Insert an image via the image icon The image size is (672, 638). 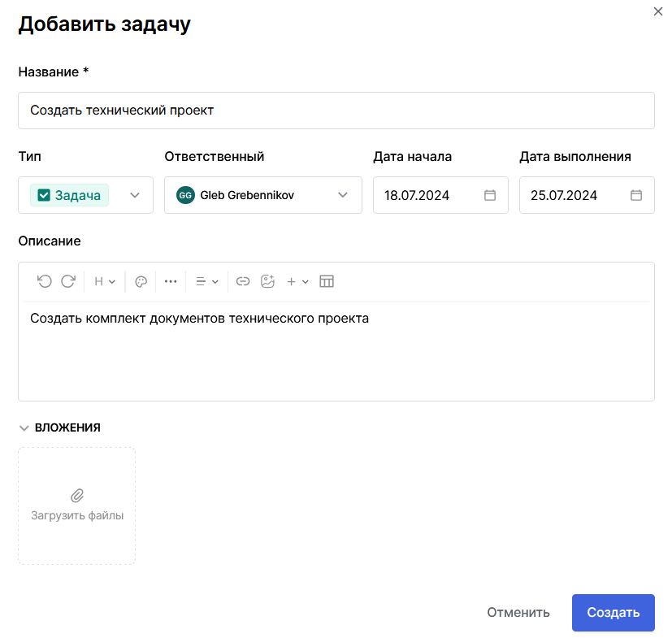pyautogui.click(x=268, y=281)
